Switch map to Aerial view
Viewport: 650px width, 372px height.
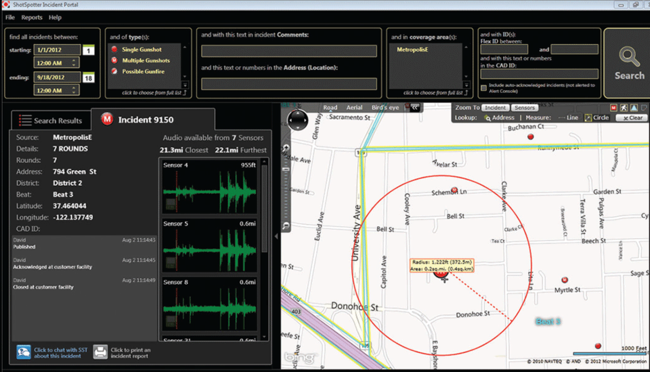pyautogui.click(x=354, y=107)
